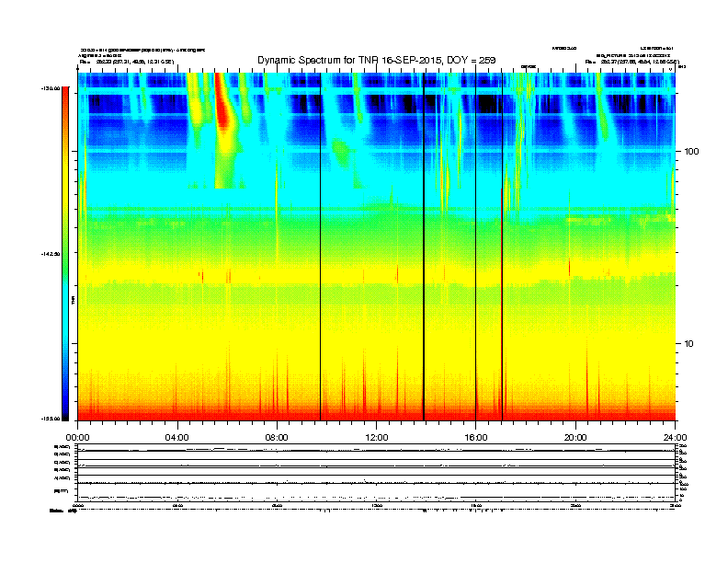Click the black vertical line at 16:00
This screenshot has width=728, height=563.
click(x=475, y=247)
